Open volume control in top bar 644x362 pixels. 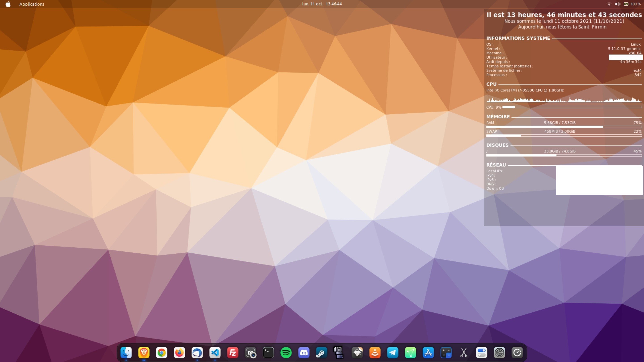(617, 4)
